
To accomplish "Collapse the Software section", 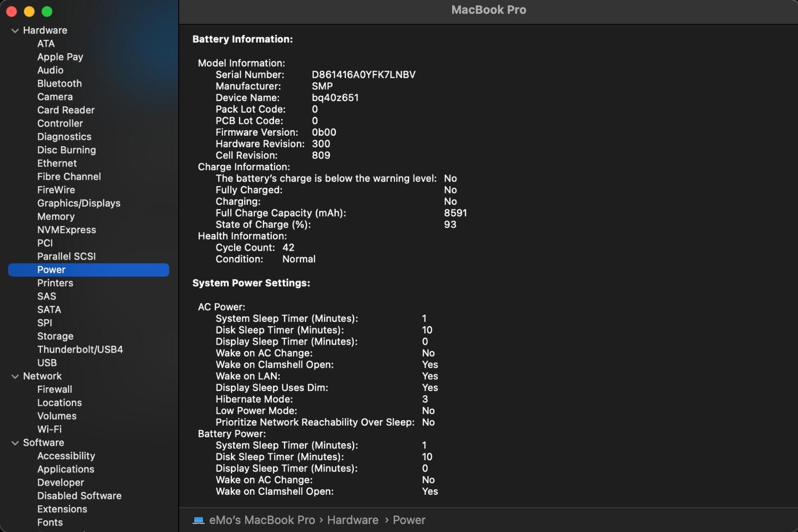I will 15,443.
